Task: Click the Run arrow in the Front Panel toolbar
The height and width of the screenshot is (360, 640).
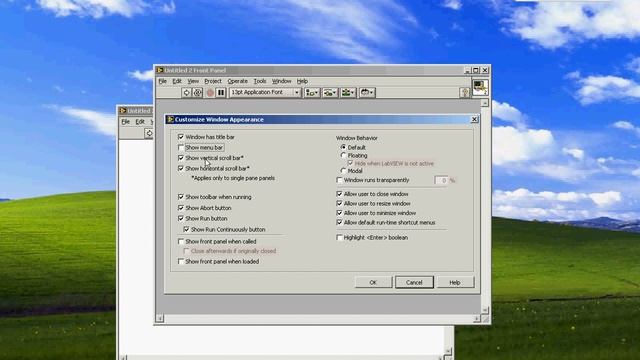Action: [x=186, y=93]
